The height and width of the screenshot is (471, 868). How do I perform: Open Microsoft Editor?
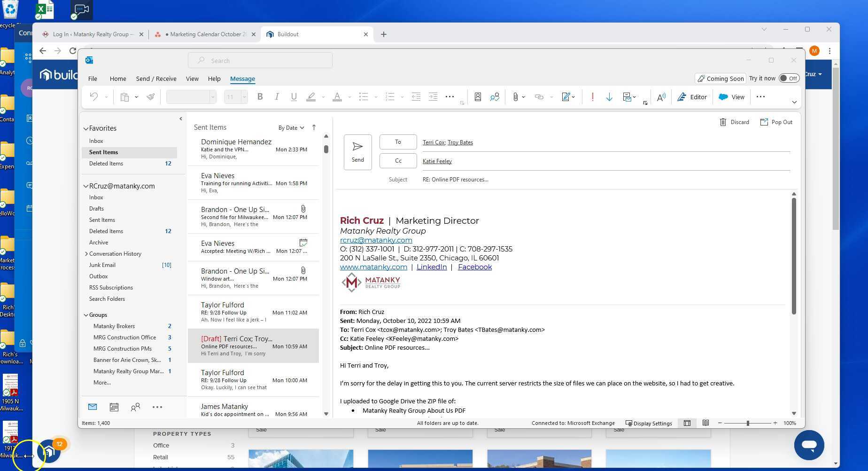(692, 97)
